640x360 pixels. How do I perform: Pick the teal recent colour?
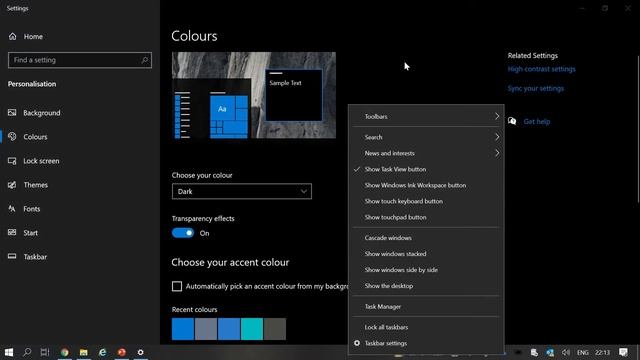tap(252, 329)
